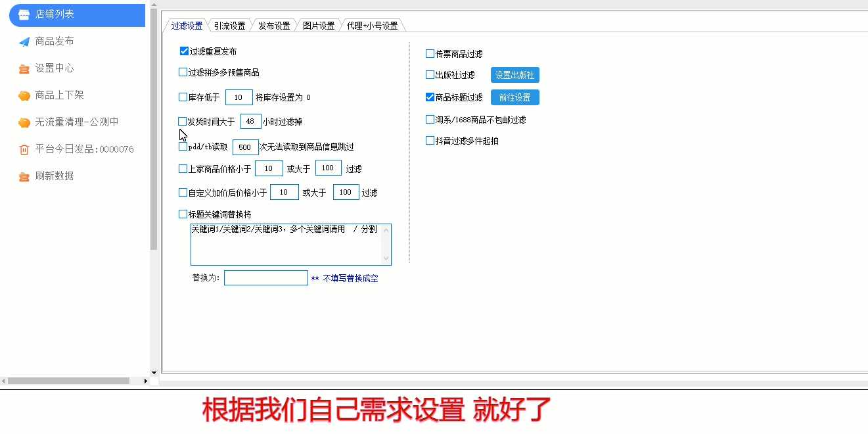The image size is (868, 434).
Task: Uncheck the 过滤重复发布 checkbox
Action: click(184, 51)
